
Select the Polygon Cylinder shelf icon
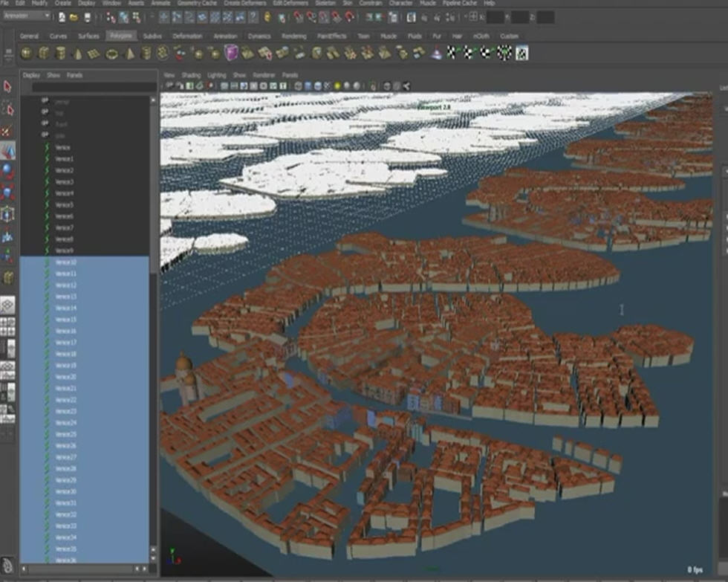[59, 52]
